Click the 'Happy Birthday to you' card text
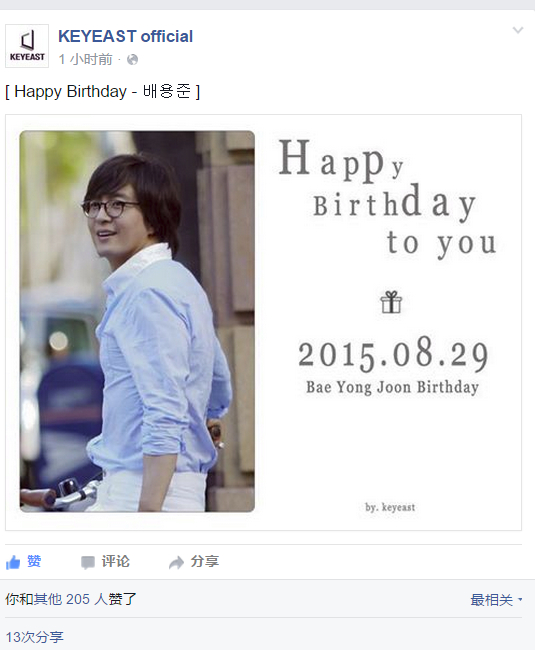535x650 pixels. pyautogui.click(x=388, y=198)
